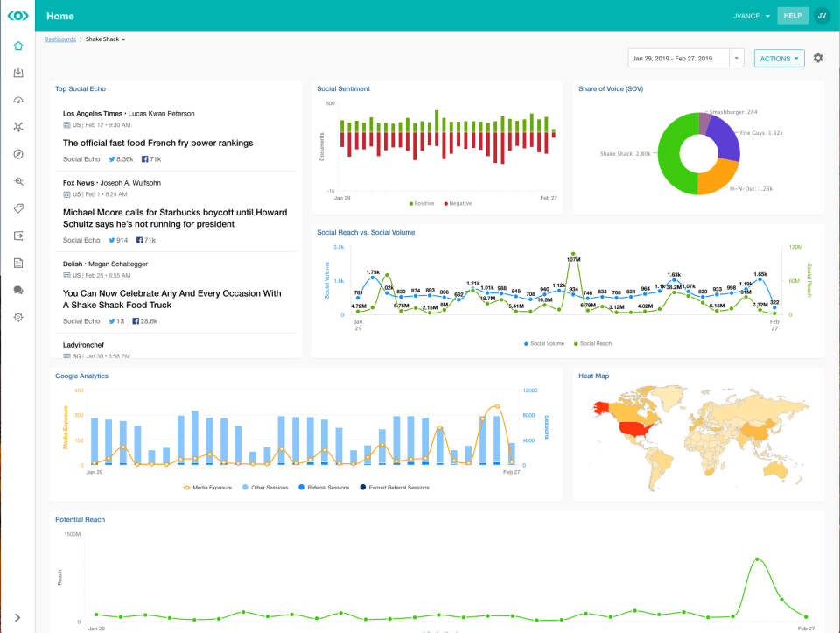Open the compass explore sidebar icon

pos(18,154)
